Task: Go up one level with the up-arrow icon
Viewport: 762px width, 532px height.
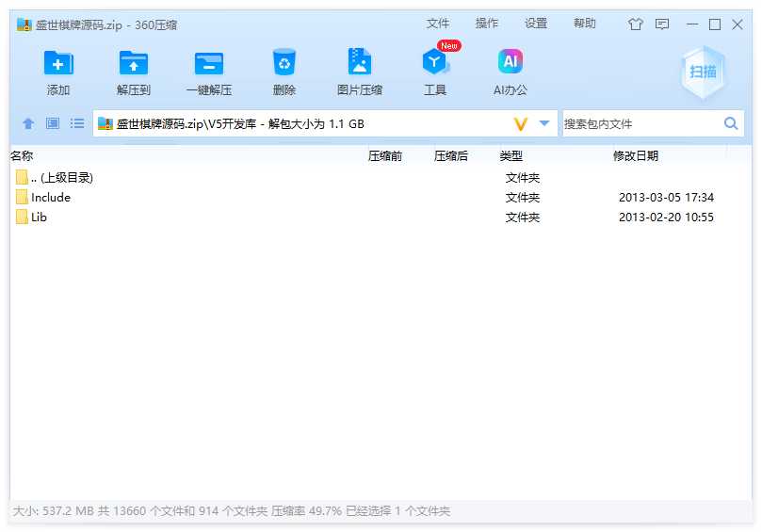Action: [28, 123]
